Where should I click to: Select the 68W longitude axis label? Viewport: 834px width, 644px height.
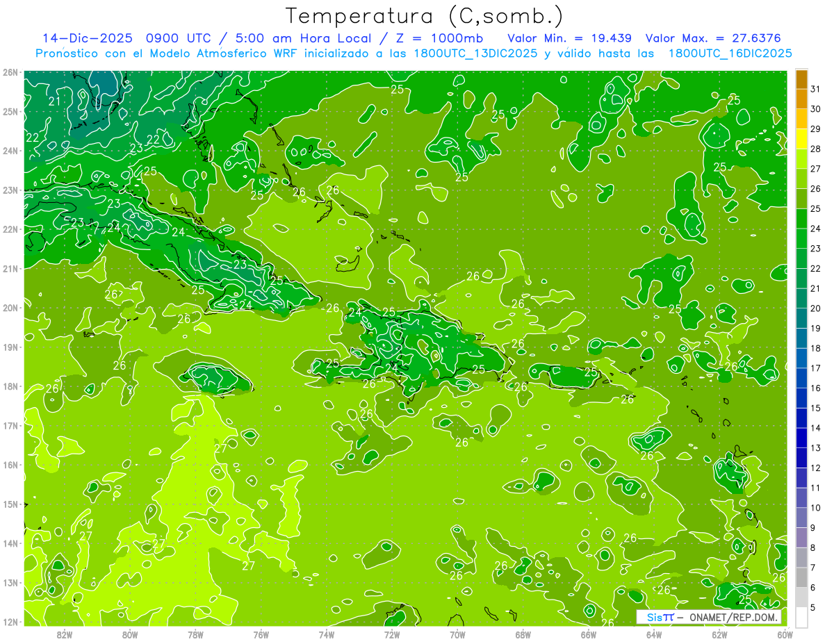(x=523, y=635)
